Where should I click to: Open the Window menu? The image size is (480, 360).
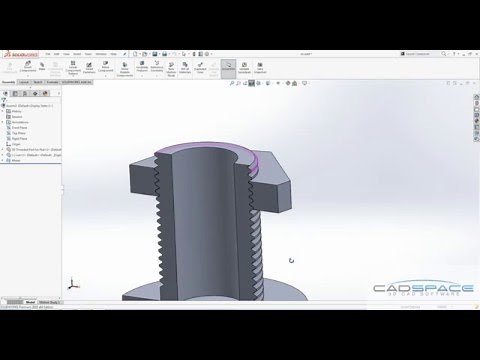[101, 54]
